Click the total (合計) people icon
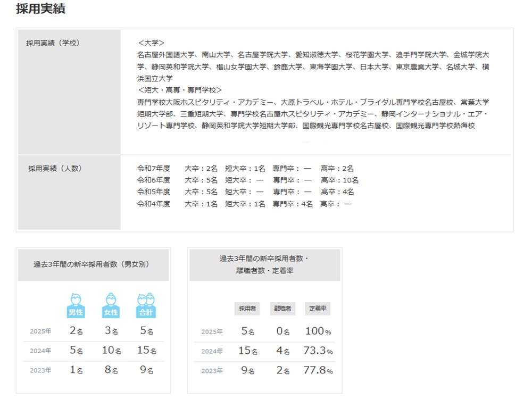 tap(145, 305)
